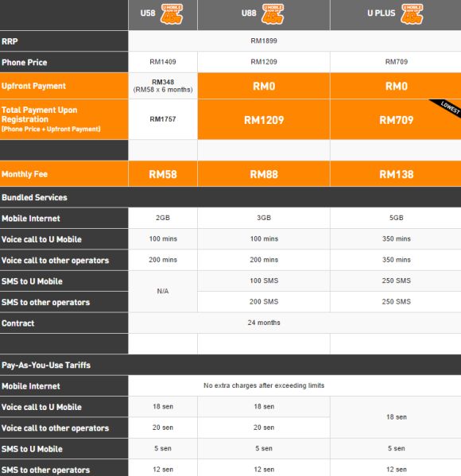
Task: Click U58's 100 mins to U Mobile
Action: [x=163, y=238]
